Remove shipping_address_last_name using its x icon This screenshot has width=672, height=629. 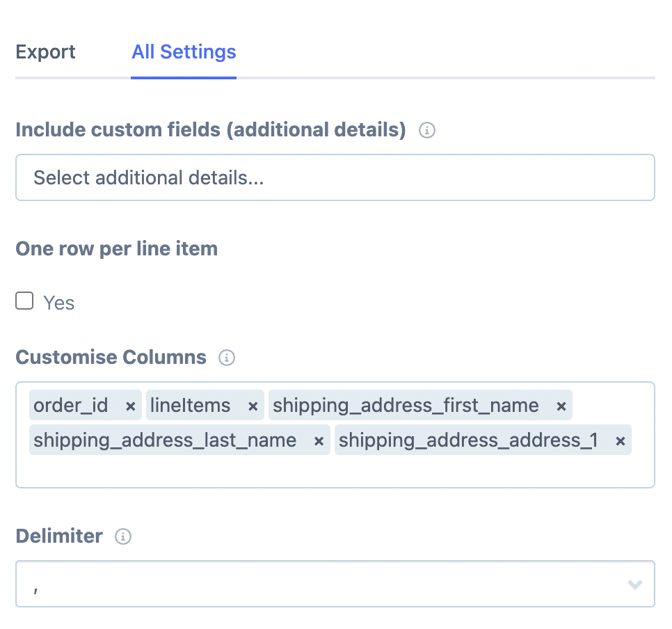pos(319,441)
